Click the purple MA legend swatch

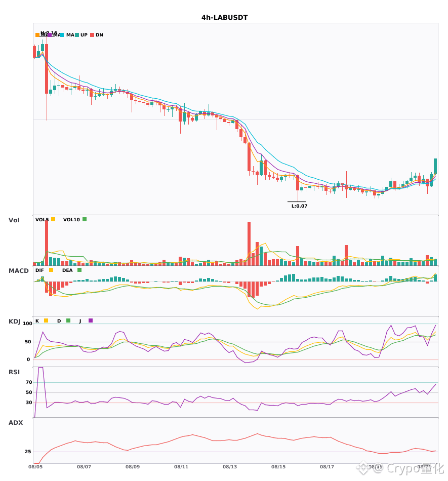point(50,35)
